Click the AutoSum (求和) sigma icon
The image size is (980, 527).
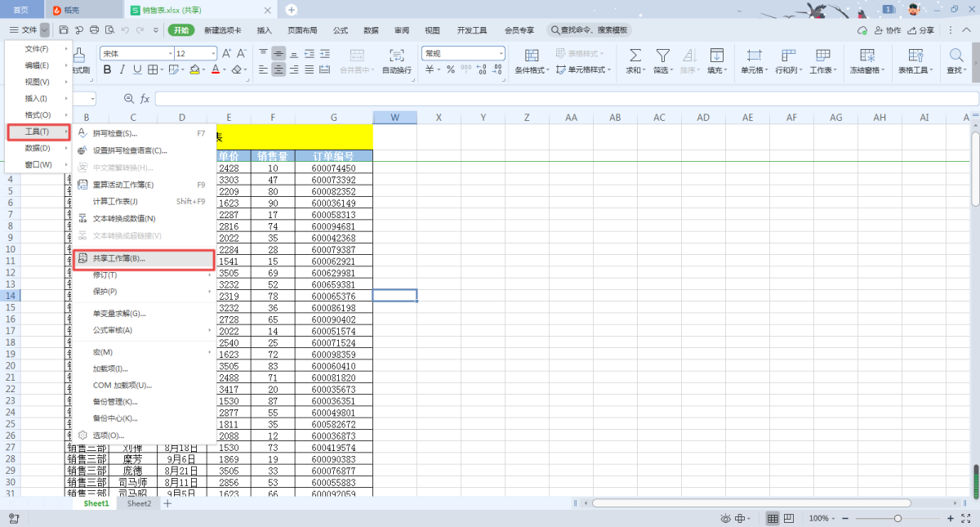(634, 56)
